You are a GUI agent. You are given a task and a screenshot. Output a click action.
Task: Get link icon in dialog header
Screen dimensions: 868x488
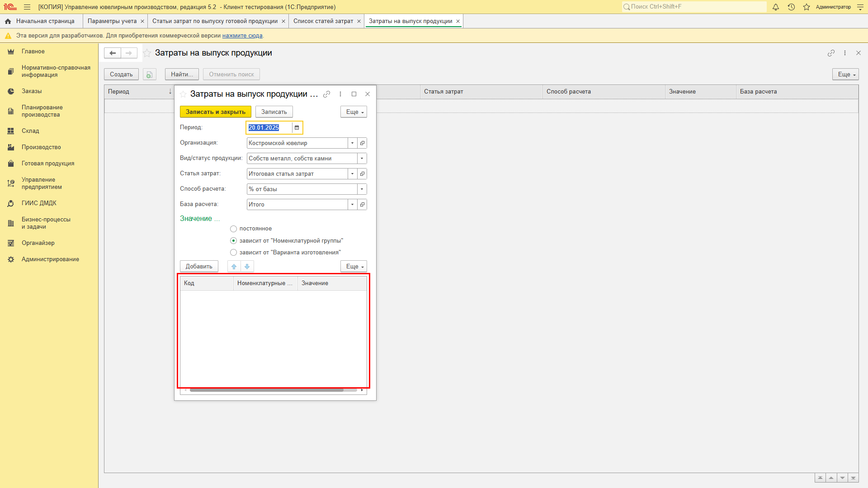[327, 94]
